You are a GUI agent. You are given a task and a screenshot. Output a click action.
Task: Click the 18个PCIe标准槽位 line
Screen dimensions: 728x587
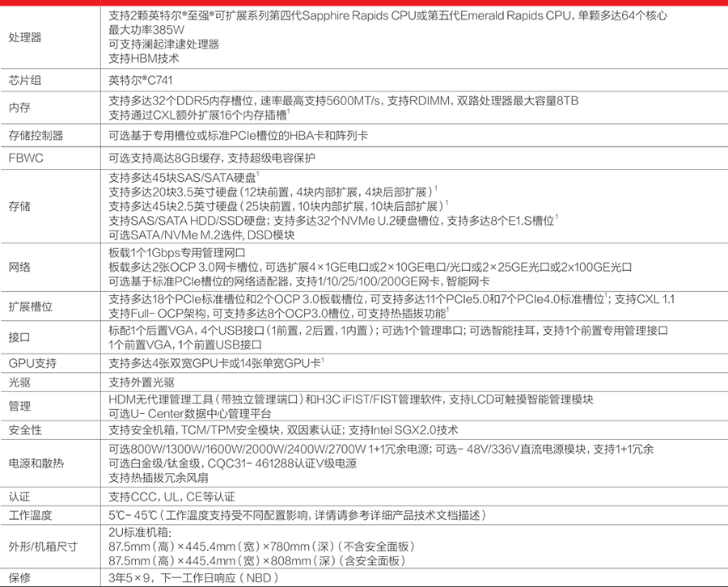[x=392, y=299]
